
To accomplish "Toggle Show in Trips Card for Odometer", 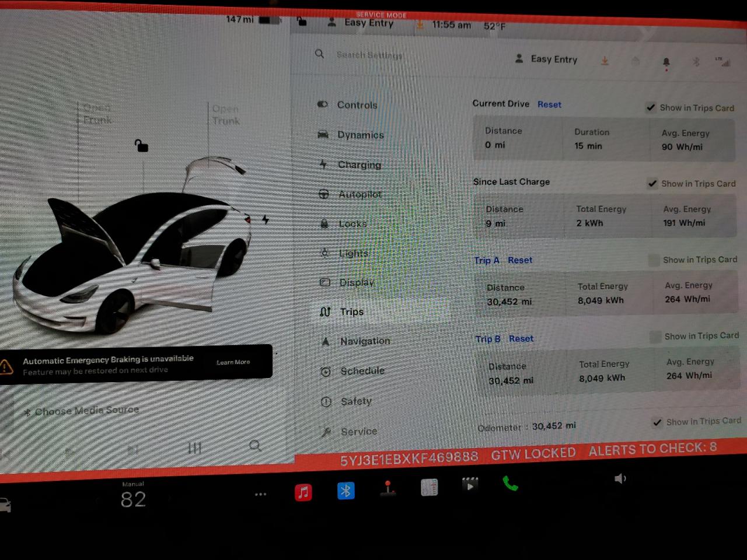I will [x=658, y=422].
